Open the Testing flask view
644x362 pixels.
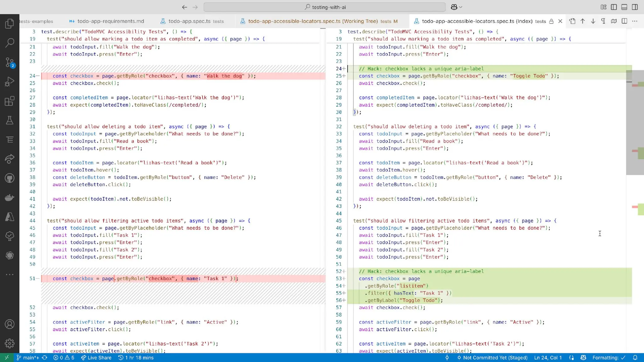pos(9,120)
